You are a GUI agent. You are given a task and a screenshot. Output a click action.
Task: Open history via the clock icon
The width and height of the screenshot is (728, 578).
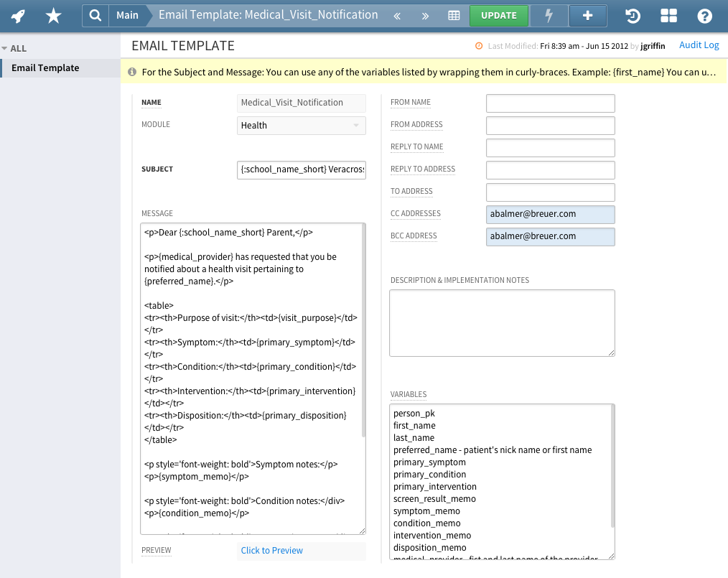click(x=632, y=15)
